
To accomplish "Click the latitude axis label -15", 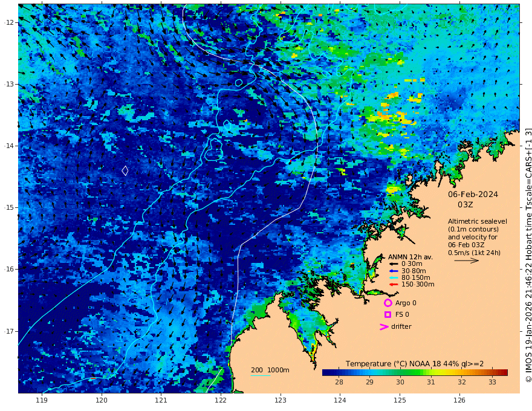I will [x=9, y=207].
